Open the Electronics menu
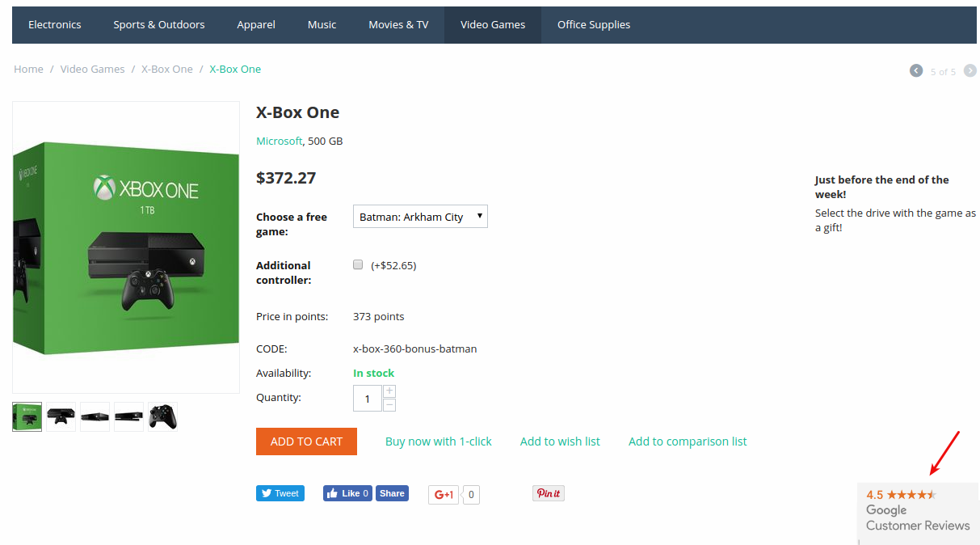This screenshot has width=980, height=545. click(x=55, y=25)
